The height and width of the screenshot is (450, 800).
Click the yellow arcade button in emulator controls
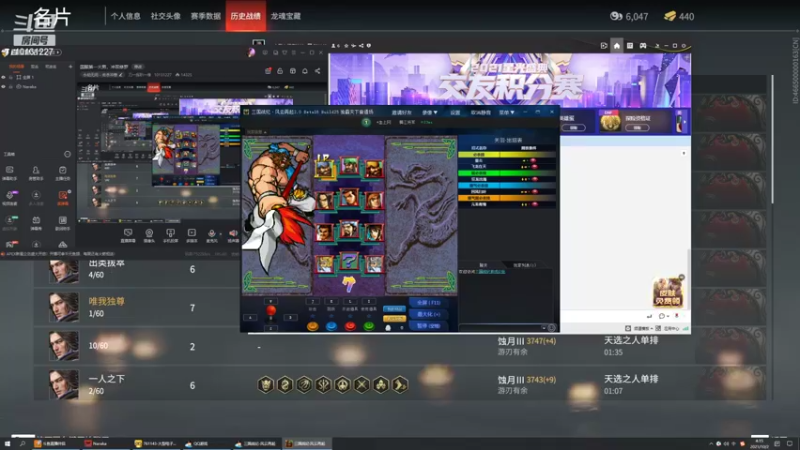[313, 326]
